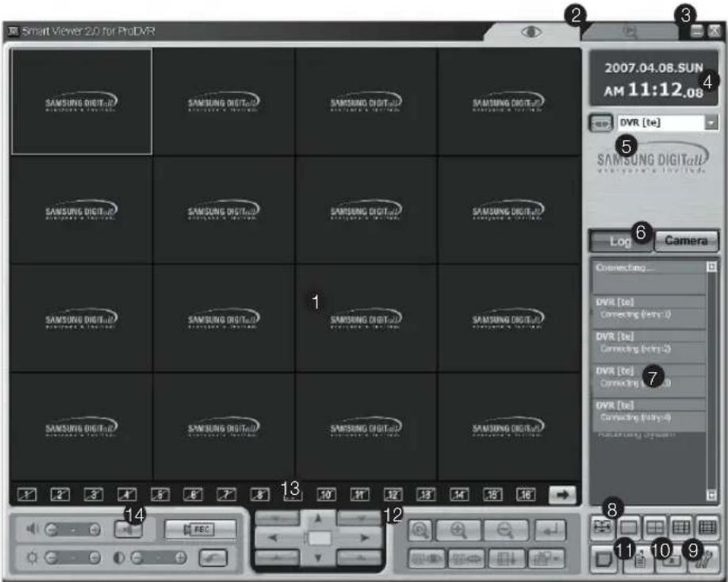Viewport: 728px width, 582px height.
Task: Click the note-shaped button at bottom right
Action: 603,559
